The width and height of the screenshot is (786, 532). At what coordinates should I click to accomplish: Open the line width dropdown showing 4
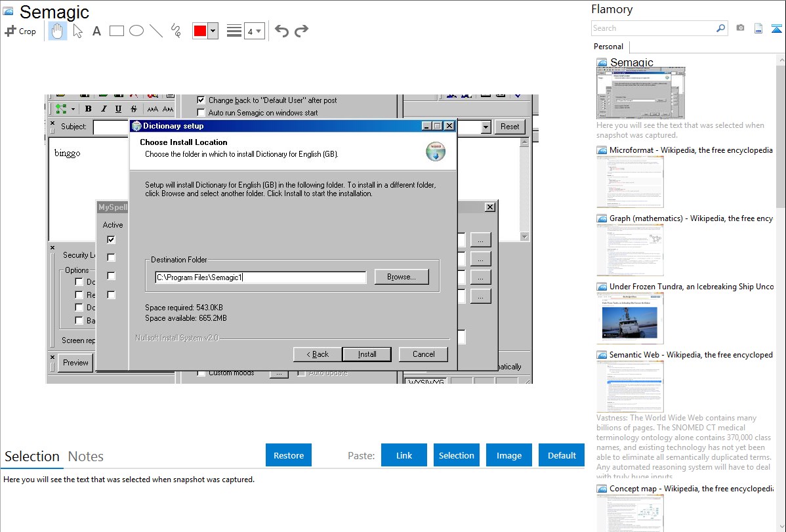254,31
